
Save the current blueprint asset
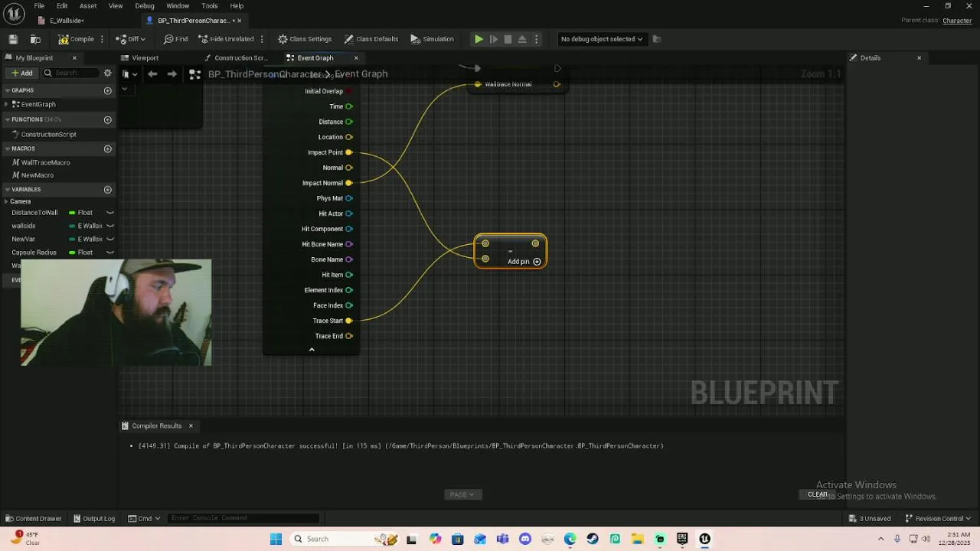click(x=13, y=39)
